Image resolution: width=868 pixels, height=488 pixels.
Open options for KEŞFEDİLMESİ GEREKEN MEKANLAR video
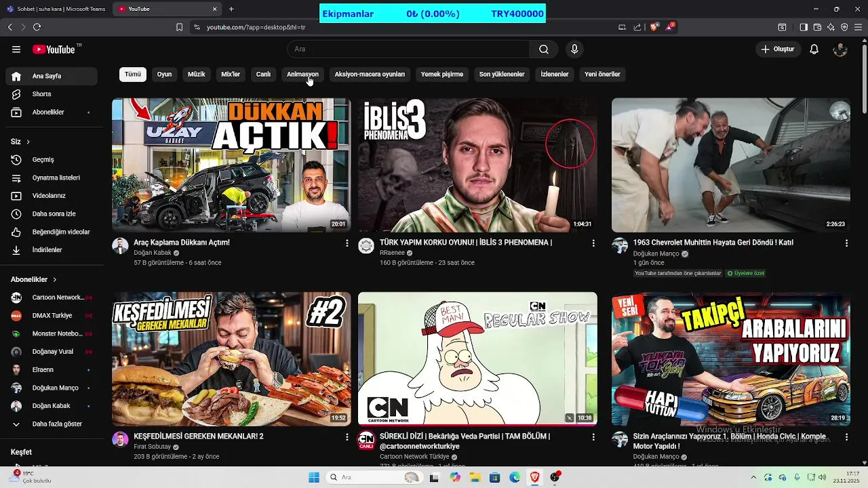point(347,437)
